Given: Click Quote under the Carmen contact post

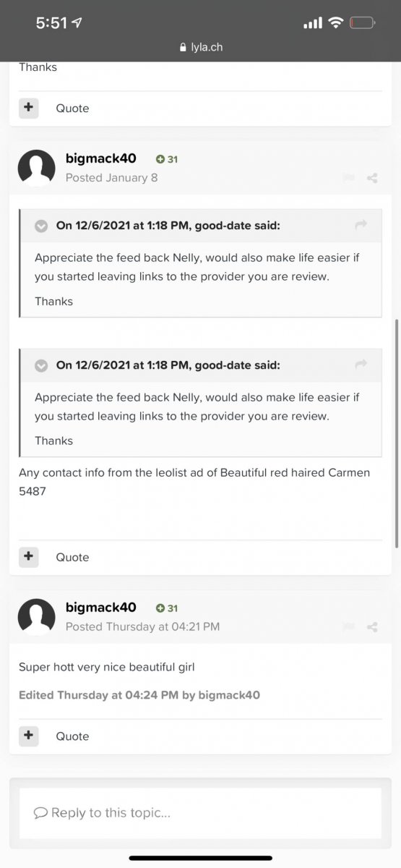Looking at the screenshot, I should click(72, 557).
